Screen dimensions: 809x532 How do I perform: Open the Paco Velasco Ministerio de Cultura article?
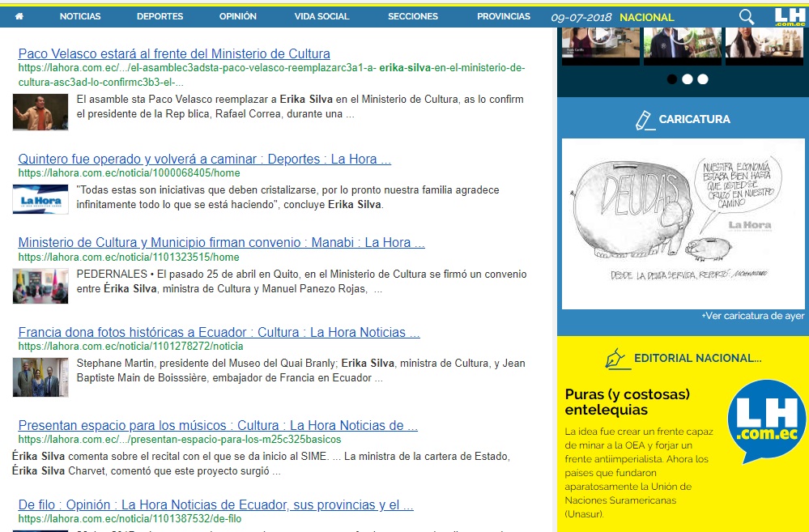tap(173, 54)
